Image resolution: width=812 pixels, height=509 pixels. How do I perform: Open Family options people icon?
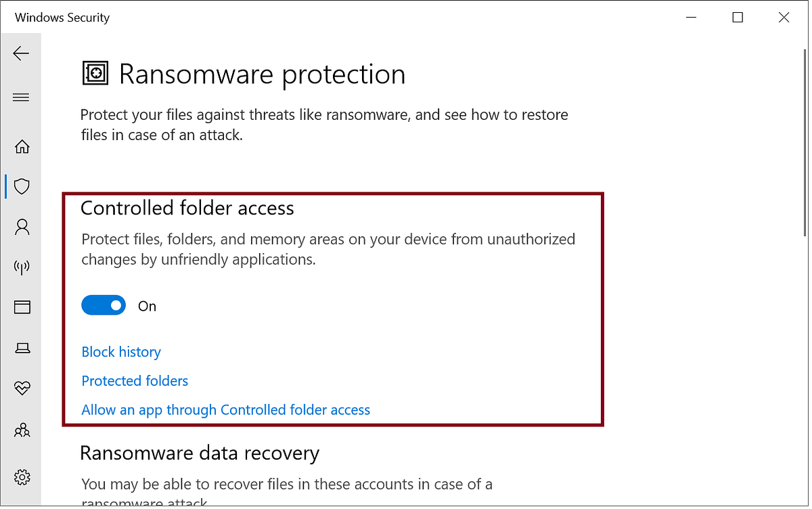[21, 430]
